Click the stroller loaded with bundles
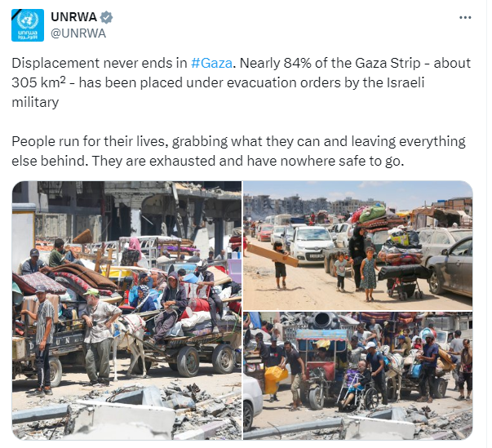 [403, 267]
